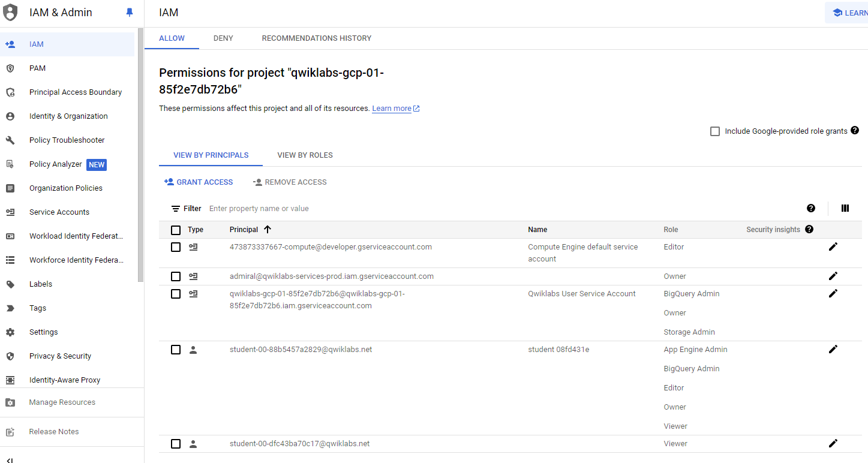Click the Role column header
Image resolution: width=868 pixels, height=463 pixels.
point(671,230)
